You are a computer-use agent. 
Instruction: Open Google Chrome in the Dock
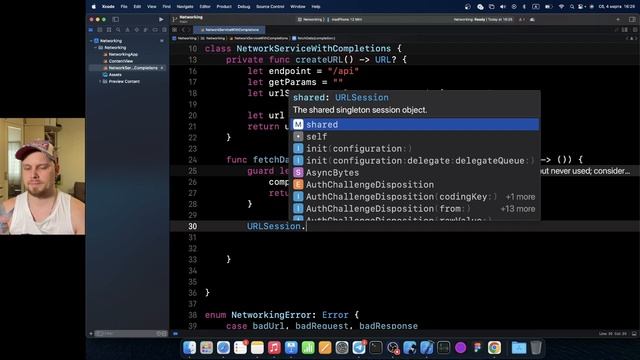[494, 348]
